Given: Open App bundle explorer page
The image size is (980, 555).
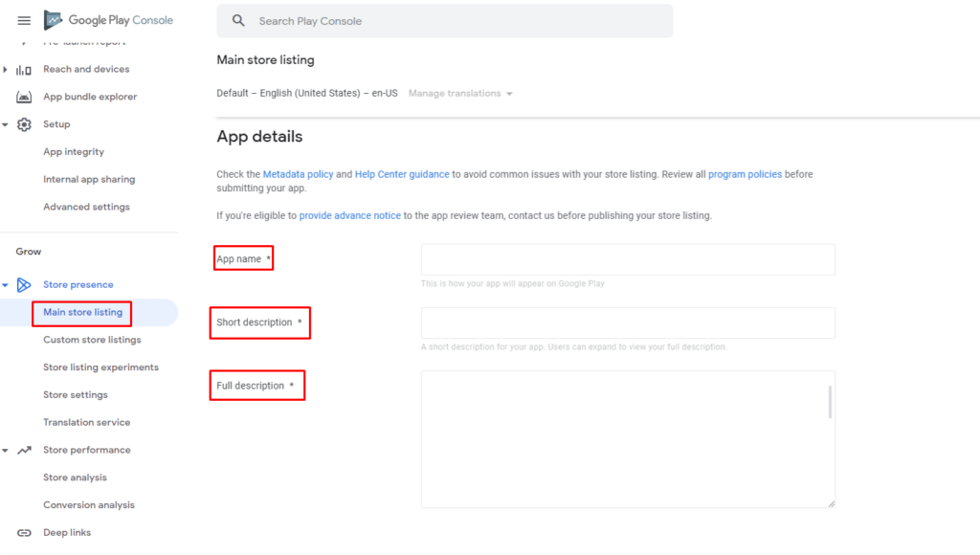Looking at the screenshot, I should click(90, 97).
